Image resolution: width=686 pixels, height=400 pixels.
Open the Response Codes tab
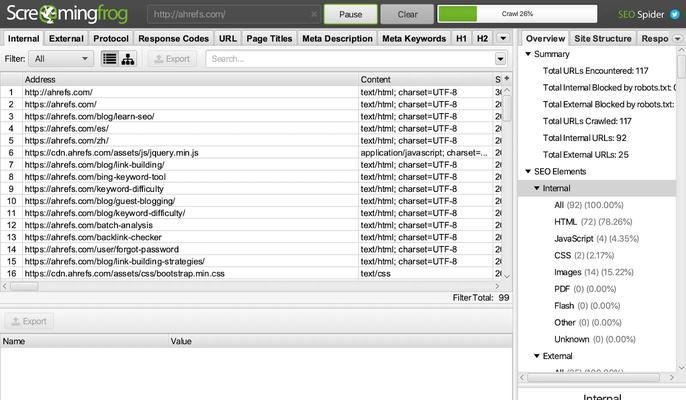click(173, 39)
